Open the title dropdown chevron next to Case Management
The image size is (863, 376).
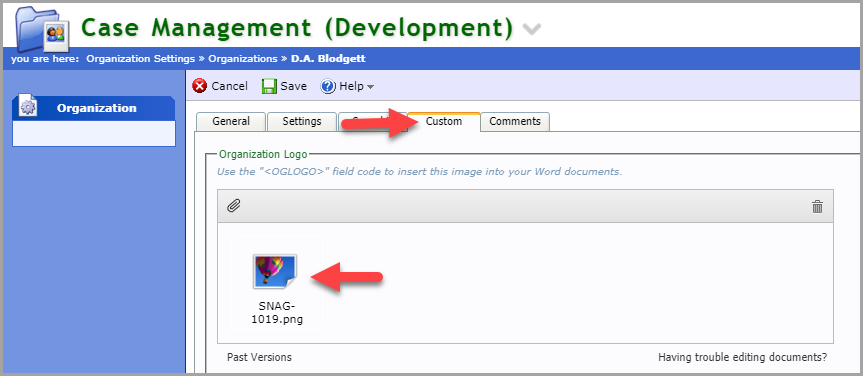coord(532,29)
